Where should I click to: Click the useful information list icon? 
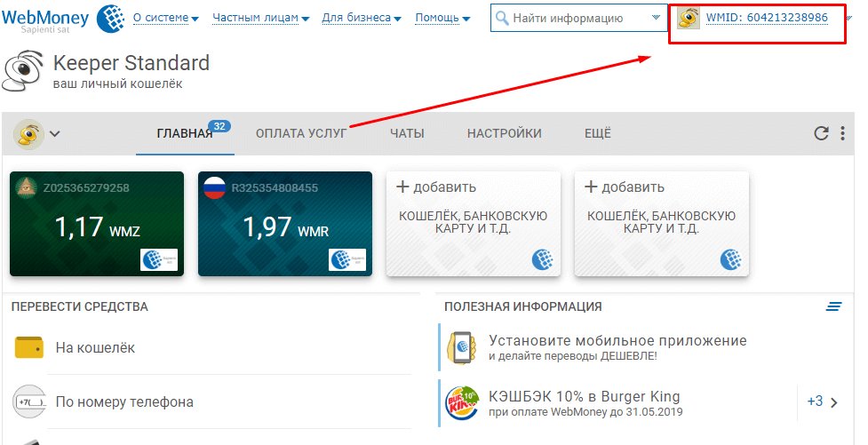[833, 306]
